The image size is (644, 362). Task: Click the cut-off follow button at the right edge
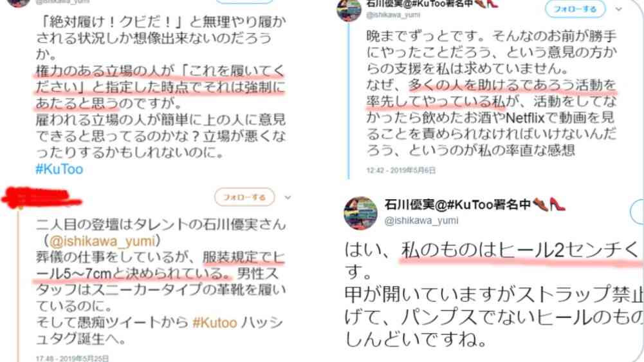click(637, 212)
